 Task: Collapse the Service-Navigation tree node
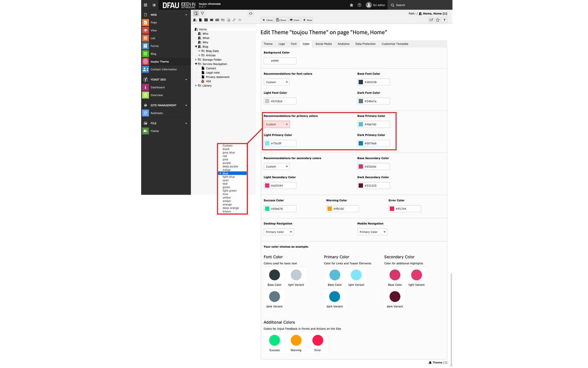(x=196, y=64)
